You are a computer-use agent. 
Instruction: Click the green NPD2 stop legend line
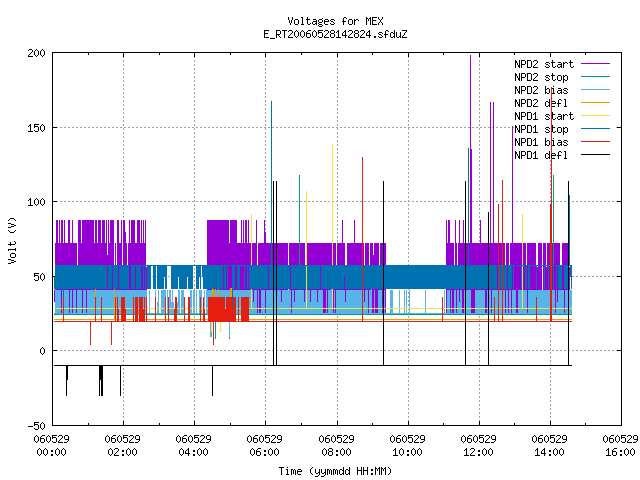(x=595, y=76)
